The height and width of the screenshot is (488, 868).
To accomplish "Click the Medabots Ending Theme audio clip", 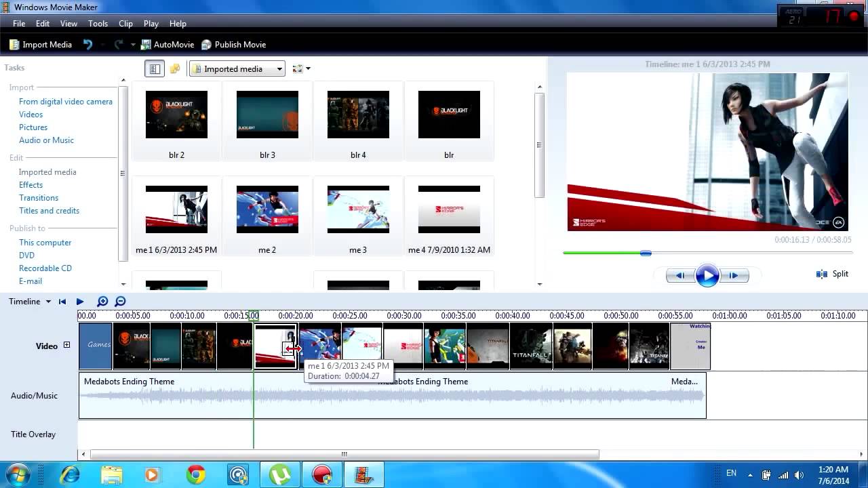I will tap(392, 395).
